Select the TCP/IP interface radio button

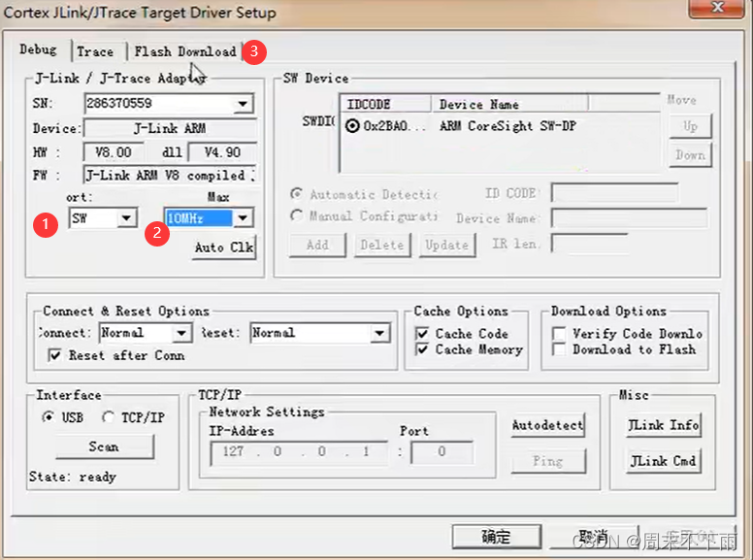[x=108, y=417]
